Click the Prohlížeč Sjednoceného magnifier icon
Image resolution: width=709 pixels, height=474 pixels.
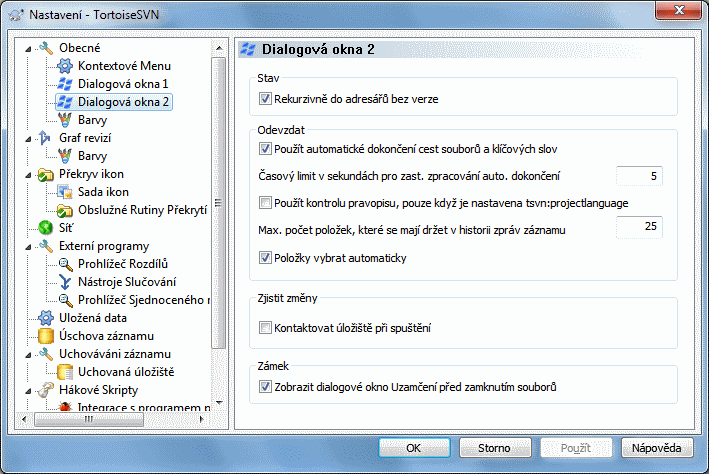[x=65, y=300]
